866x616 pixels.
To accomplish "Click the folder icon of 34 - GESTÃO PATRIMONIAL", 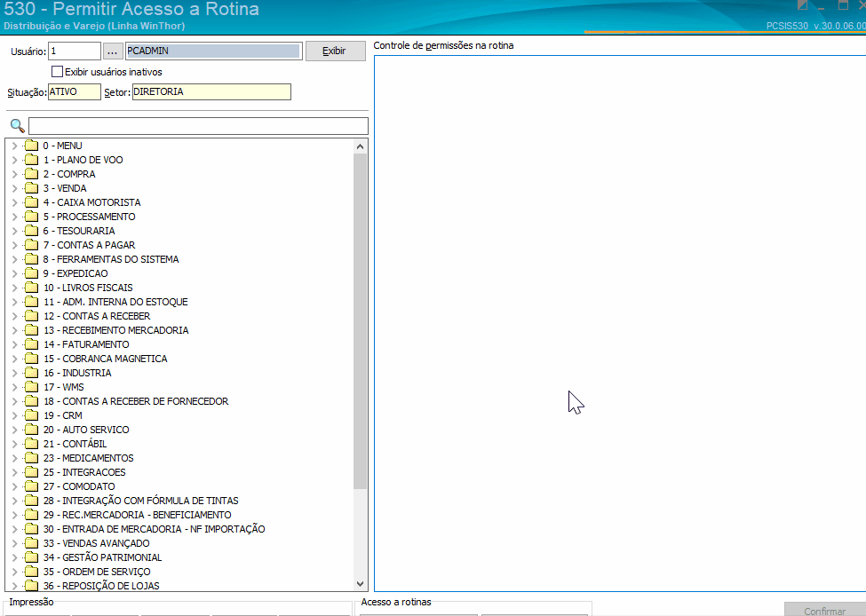I will coord(31,557).
